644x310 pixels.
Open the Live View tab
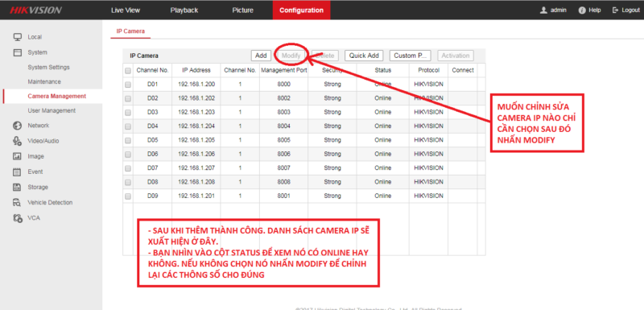point(126,10)
